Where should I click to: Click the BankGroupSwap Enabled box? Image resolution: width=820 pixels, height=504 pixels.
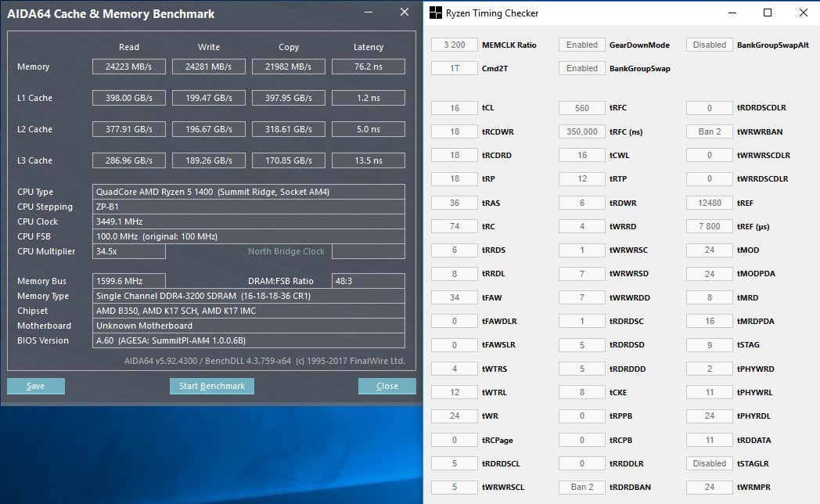582,68
